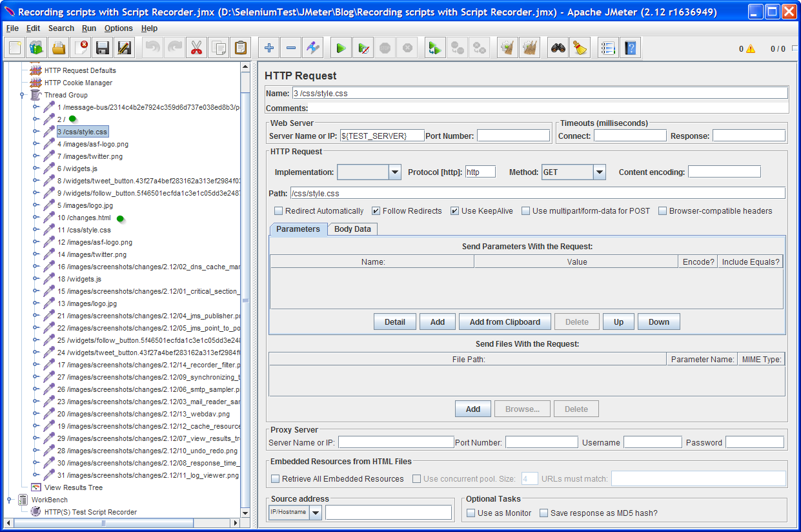
Task: Enable Use multipart/form-data for POST
Action: click(526, 211)
